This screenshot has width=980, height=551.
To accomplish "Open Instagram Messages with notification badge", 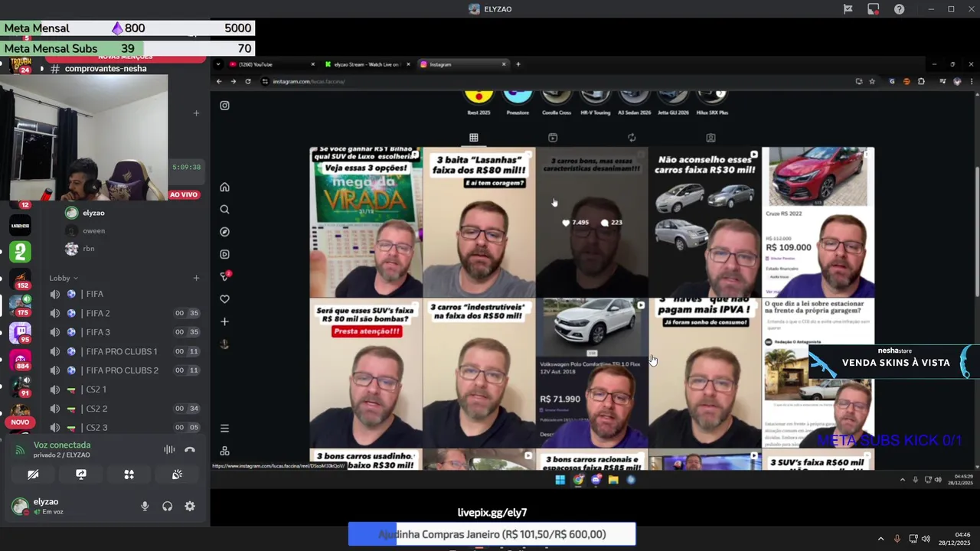I will [x=225, y=276].
